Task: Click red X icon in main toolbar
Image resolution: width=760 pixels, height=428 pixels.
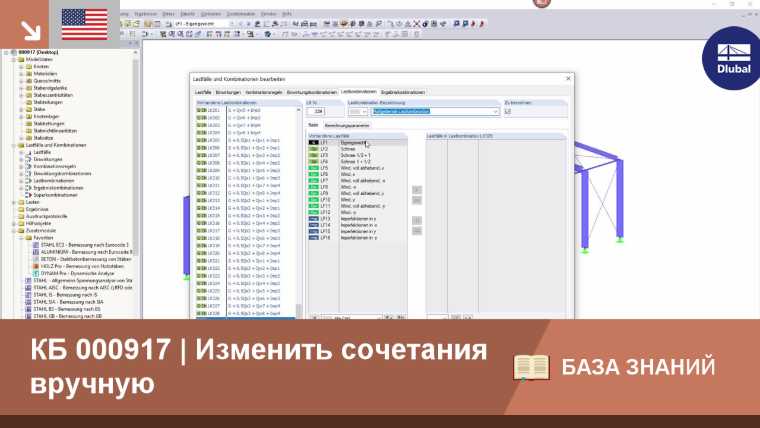Action: coord(416,24)
